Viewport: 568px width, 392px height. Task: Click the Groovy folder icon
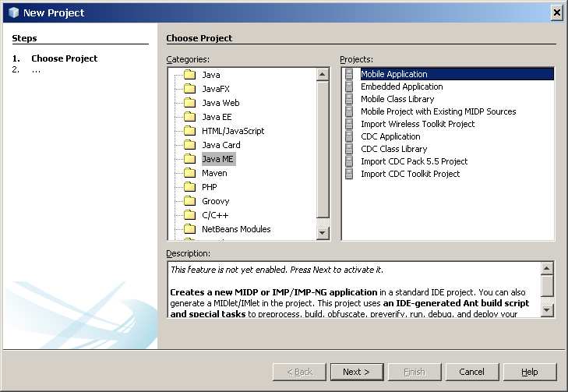[x=189, y=201]
